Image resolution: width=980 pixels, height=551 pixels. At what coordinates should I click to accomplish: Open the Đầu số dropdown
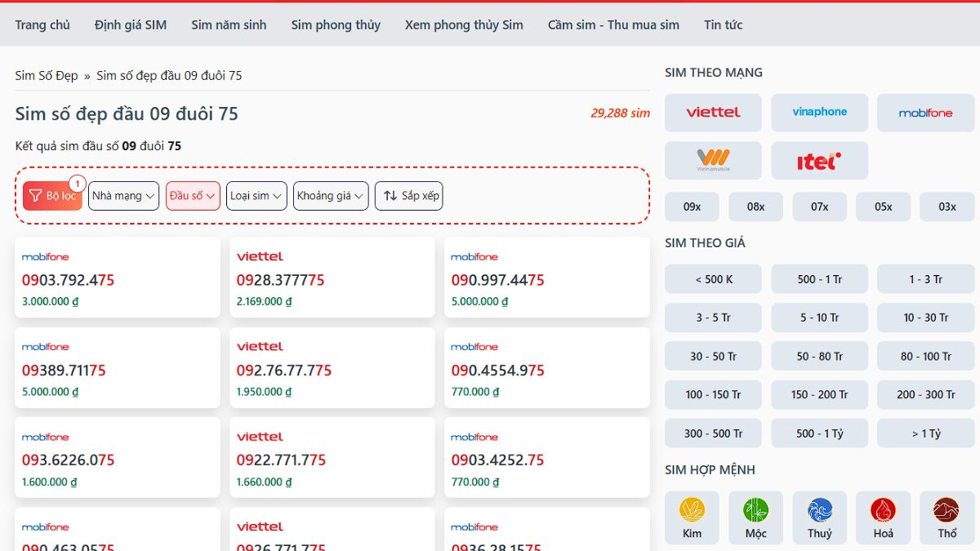pyautogui.click(x=193, y=196)
